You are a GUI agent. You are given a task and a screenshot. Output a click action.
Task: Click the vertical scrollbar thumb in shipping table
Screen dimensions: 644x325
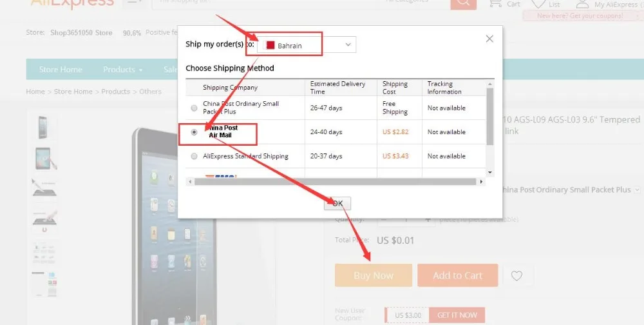tap(490, 117)
